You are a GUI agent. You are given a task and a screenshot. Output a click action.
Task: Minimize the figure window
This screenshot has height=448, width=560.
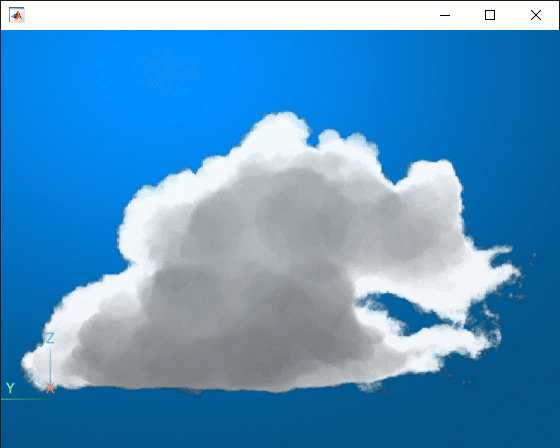pyautogui.click(x=445, y=15)
